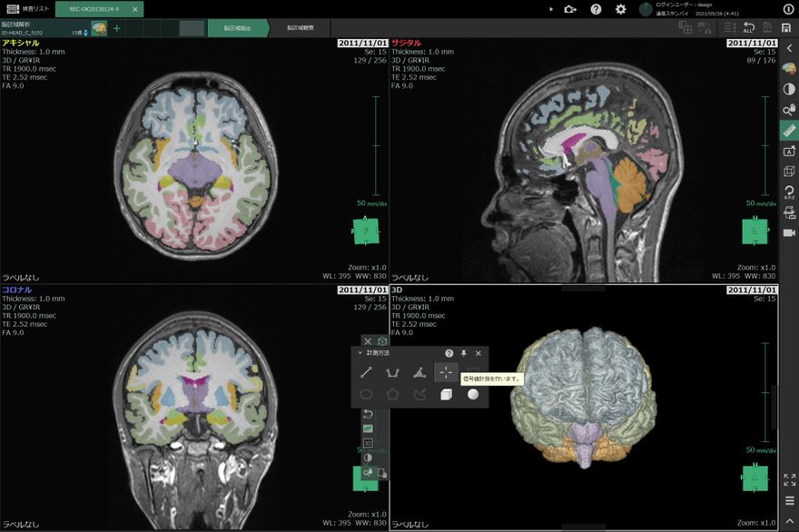The image size is (799, 532).
Task: Open the series count dropdown arrows
Action: tap(84, 32)
